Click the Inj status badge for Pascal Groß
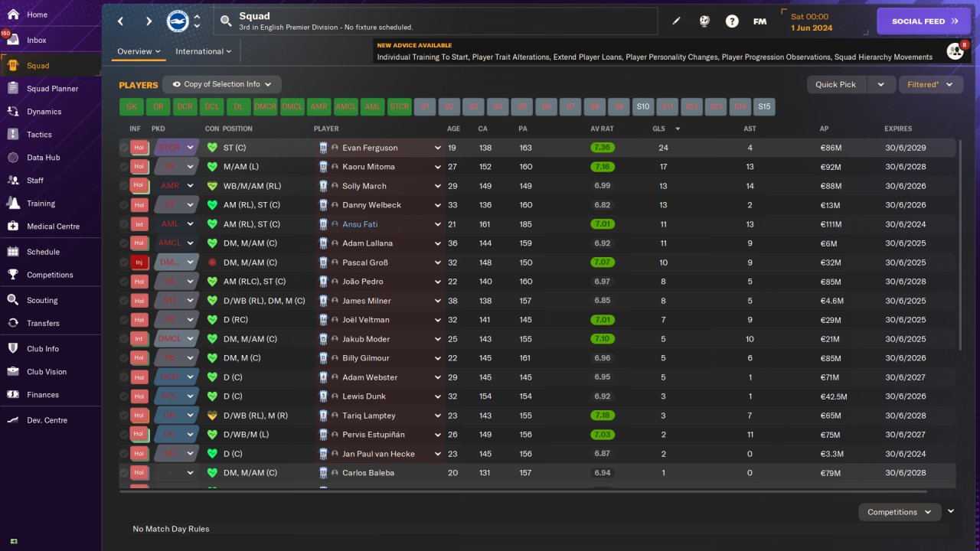 pyautogui.click(x=139, y=262)
